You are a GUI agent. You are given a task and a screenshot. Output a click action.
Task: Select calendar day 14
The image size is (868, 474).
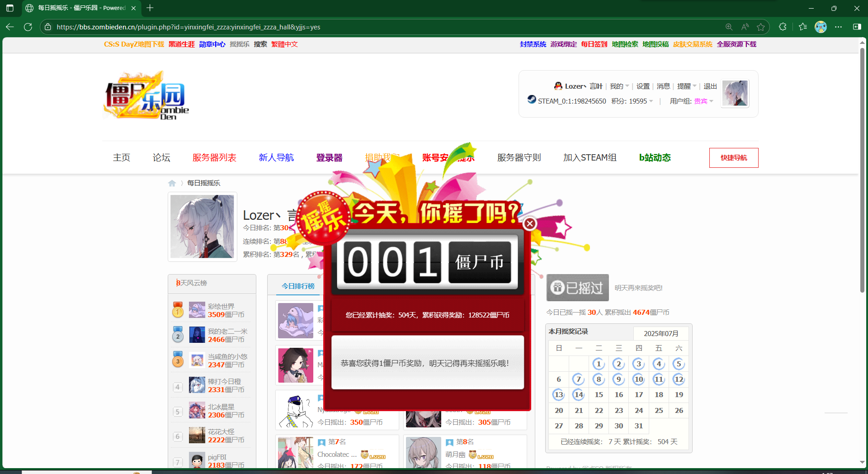click(x=579, y=395)
